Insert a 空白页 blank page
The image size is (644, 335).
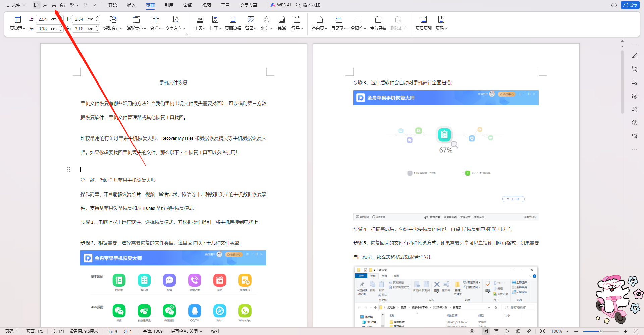(319, 23)
